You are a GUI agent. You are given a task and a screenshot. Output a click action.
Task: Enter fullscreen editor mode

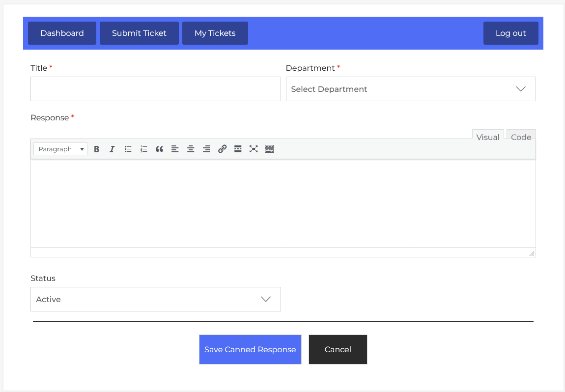click(254, 149)
